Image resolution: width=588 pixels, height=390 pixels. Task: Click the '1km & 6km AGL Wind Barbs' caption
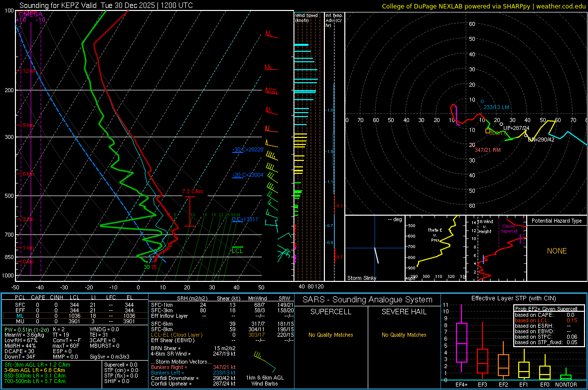click(265, 381)
